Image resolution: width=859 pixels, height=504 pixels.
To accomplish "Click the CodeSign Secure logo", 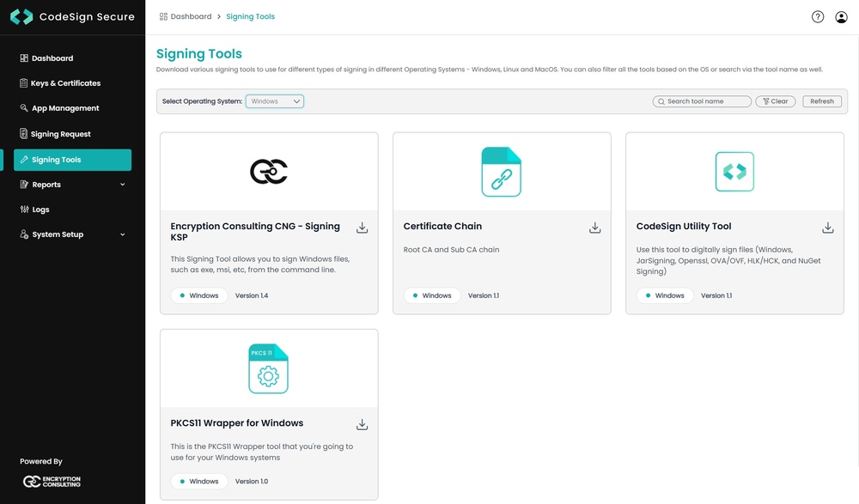I will (x=72, y=16).
